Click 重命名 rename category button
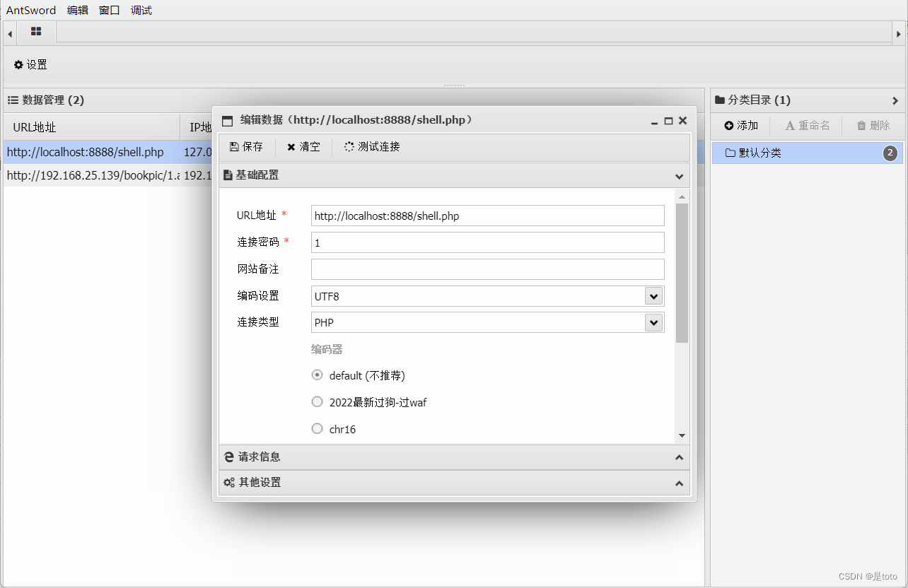 click(x=808, y=126)
